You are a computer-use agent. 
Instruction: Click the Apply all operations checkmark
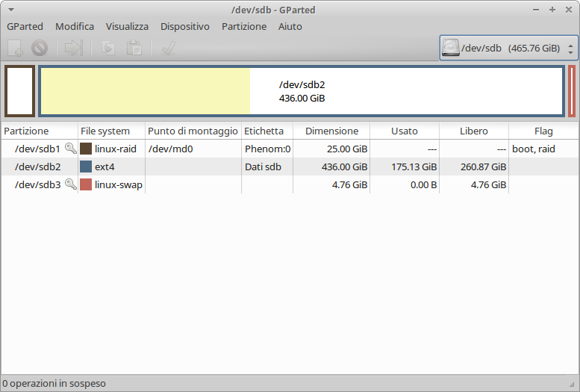tap(168, 49)
